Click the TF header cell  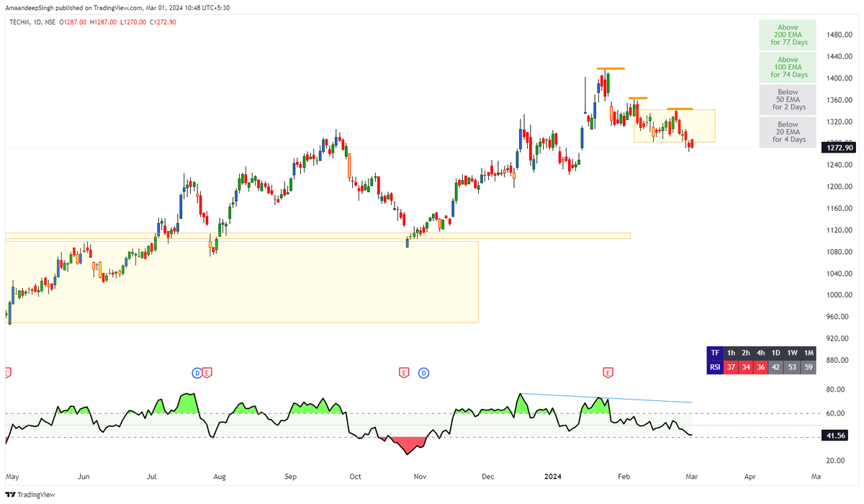715,353
